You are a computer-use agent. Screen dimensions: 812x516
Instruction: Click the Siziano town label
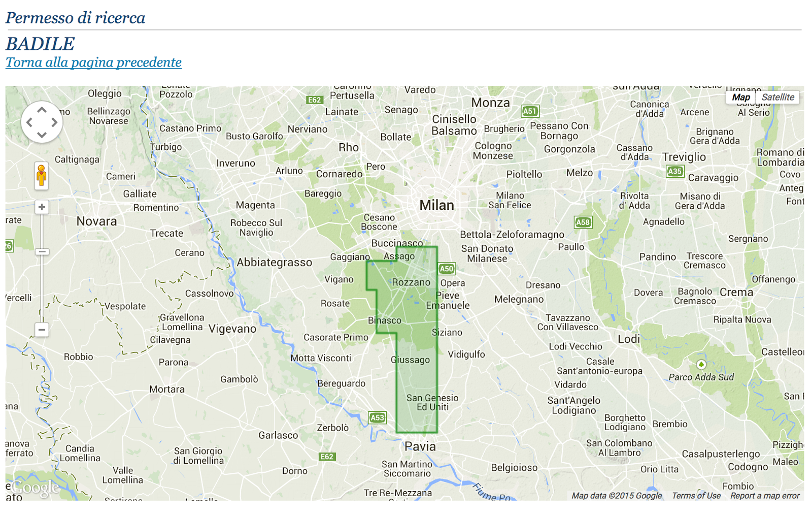click(x=447, y=333)
